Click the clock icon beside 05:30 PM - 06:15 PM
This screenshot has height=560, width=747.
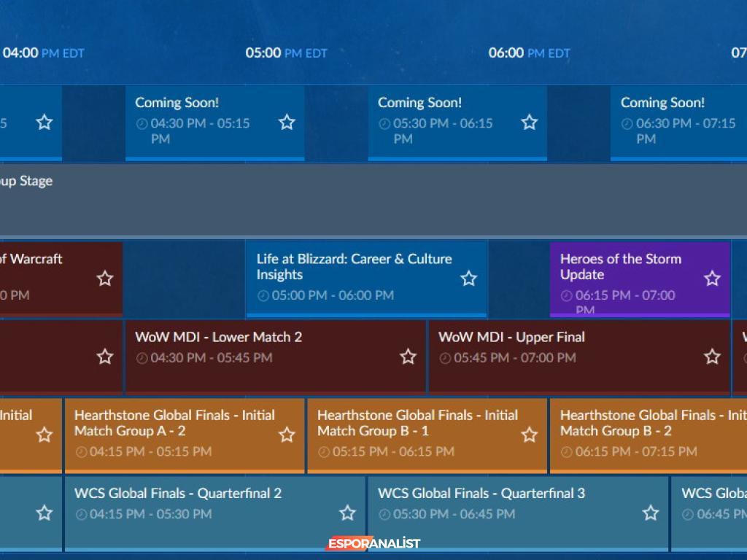(384, 124)
